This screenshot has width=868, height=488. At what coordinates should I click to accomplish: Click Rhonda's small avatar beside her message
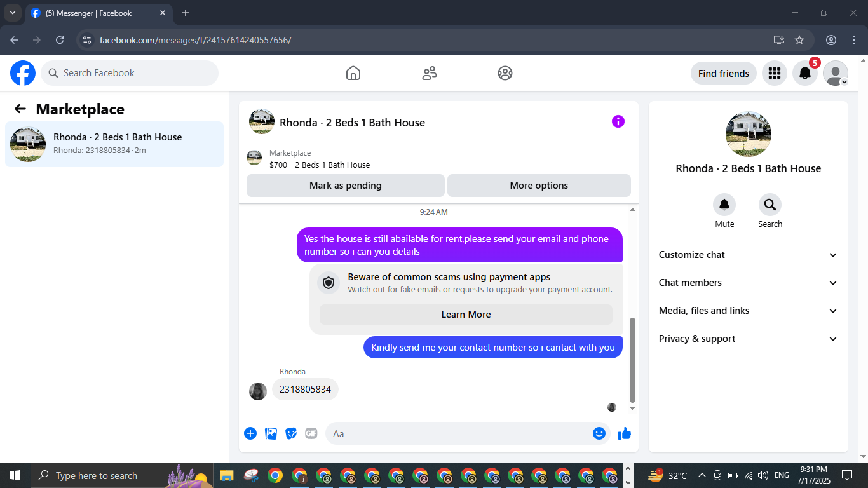click(x=258, y=391)
